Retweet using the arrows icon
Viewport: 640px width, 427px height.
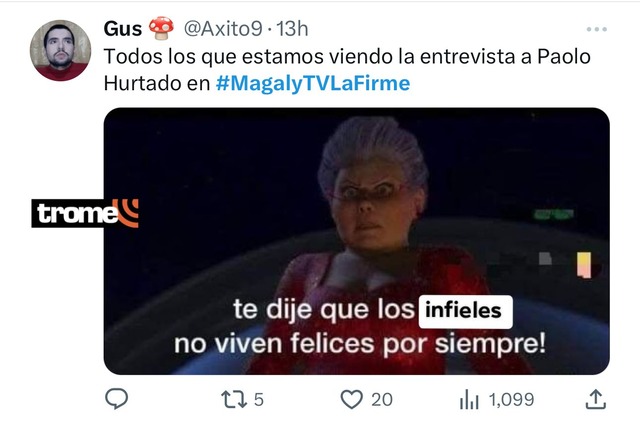pyautogui.click(x=234, y=400)
